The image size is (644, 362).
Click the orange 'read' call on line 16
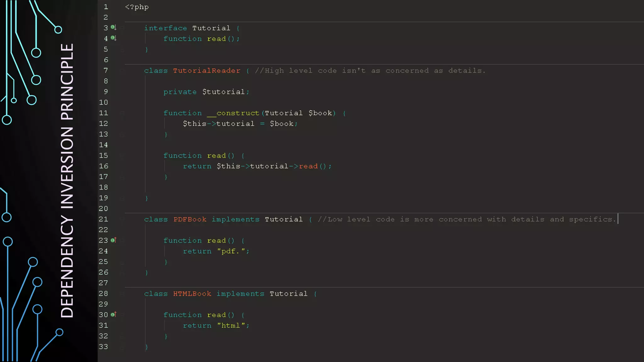(308, 166)
